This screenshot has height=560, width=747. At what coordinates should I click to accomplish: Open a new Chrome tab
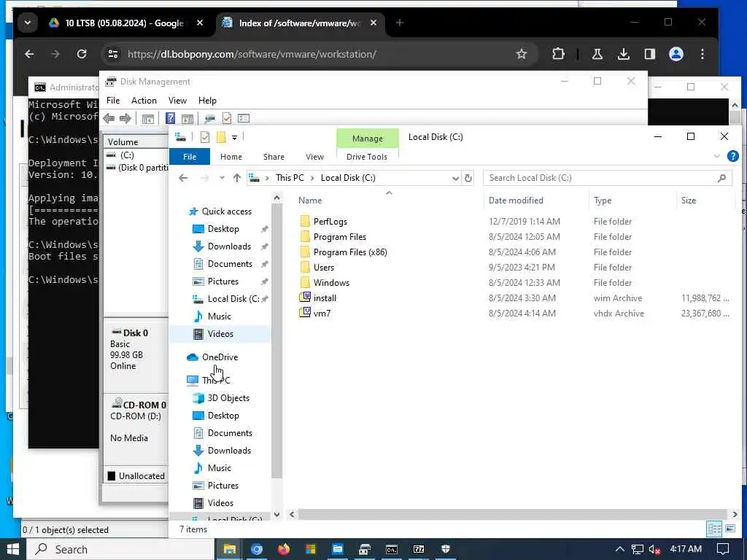click(x=400, y=23)
